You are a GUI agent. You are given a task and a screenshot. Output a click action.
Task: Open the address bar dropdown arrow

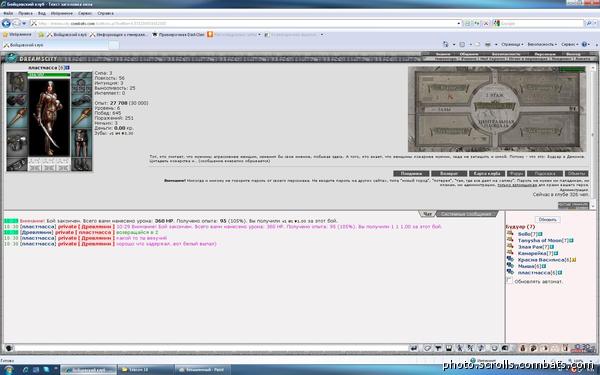coord(459,23)
